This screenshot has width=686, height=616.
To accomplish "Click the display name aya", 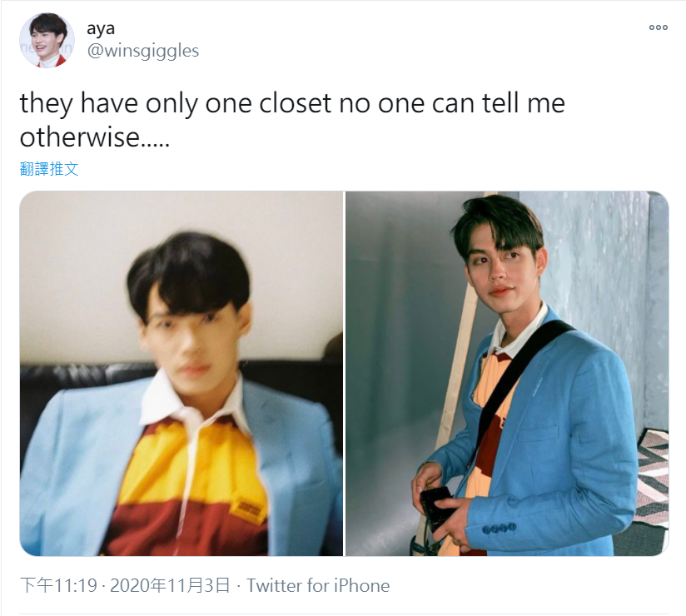I will (101, 28).
